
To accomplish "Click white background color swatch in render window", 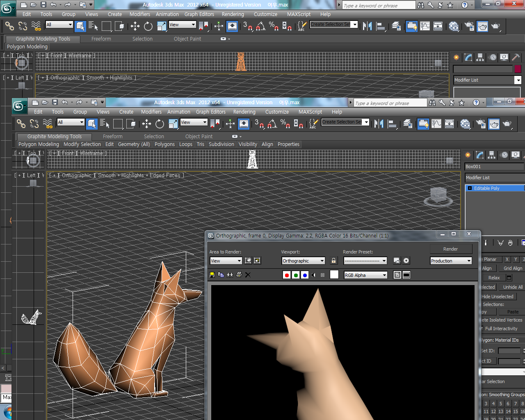I will (x=334, y=275).
